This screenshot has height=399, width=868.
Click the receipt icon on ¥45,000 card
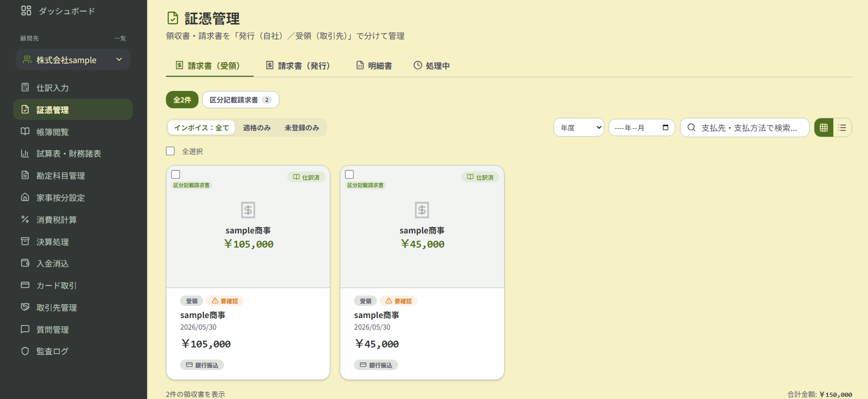[x=422, y=210]
